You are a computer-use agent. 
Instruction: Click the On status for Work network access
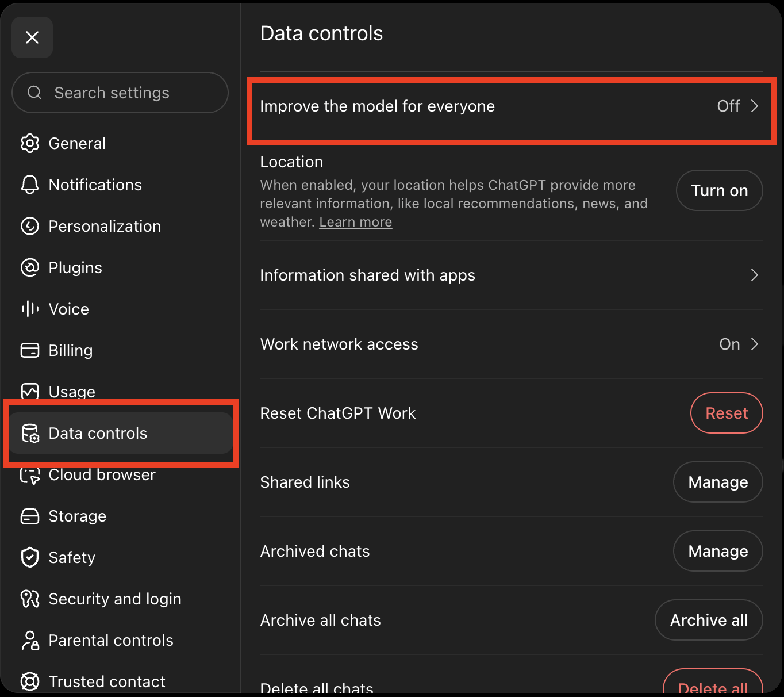[729, 344]
